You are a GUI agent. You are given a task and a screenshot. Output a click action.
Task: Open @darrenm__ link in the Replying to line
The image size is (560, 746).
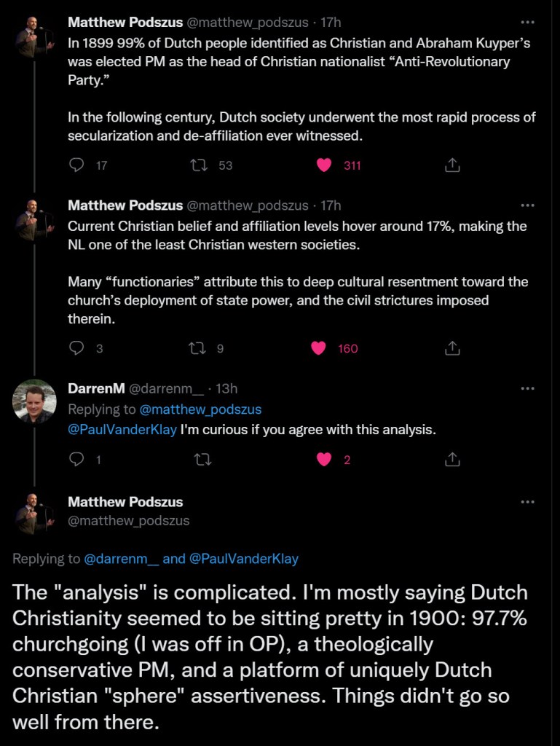pos(121,559)
